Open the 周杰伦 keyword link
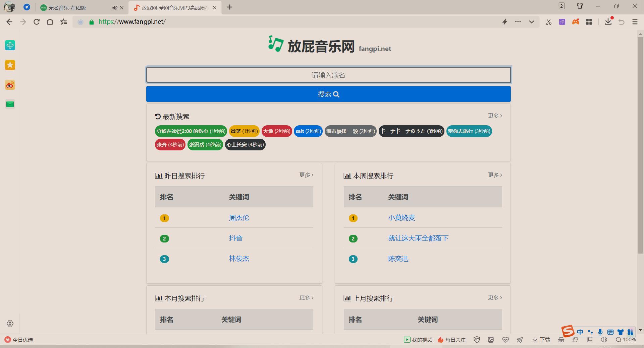The width and height of the screenshot is (644, 348). pos(239,218)
